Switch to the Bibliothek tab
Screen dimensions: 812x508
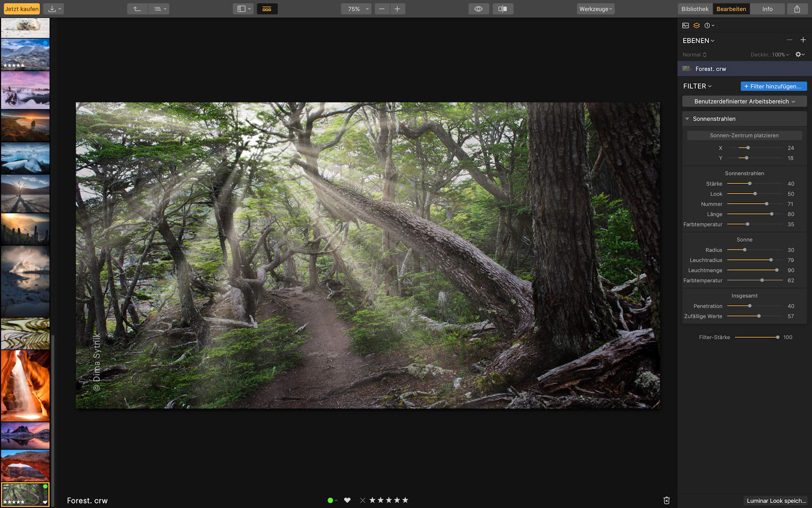click(695, 9)
